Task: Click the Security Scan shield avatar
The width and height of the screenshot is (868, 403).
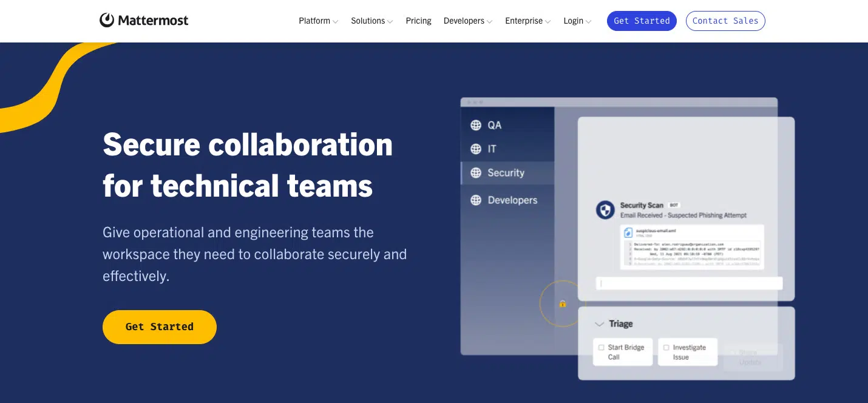Action: pyautogui.click(x=605, y=211)
